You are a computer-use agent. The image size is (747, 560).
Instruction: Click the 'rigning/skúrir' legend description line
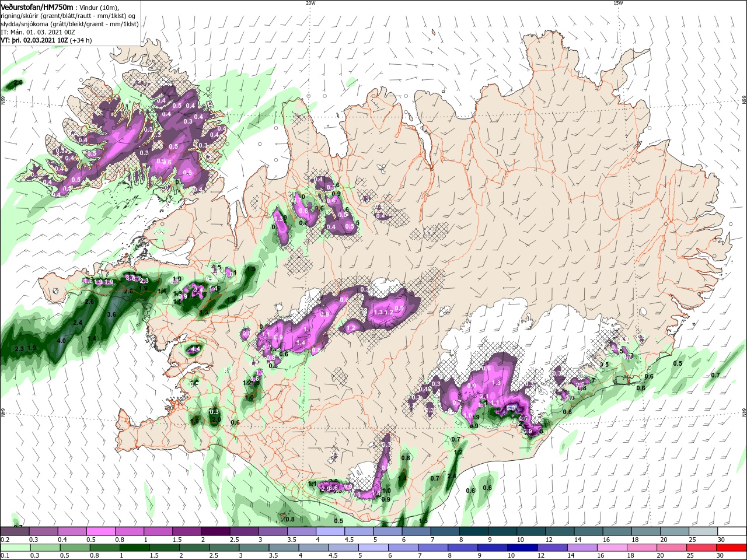tap(69, 15)
